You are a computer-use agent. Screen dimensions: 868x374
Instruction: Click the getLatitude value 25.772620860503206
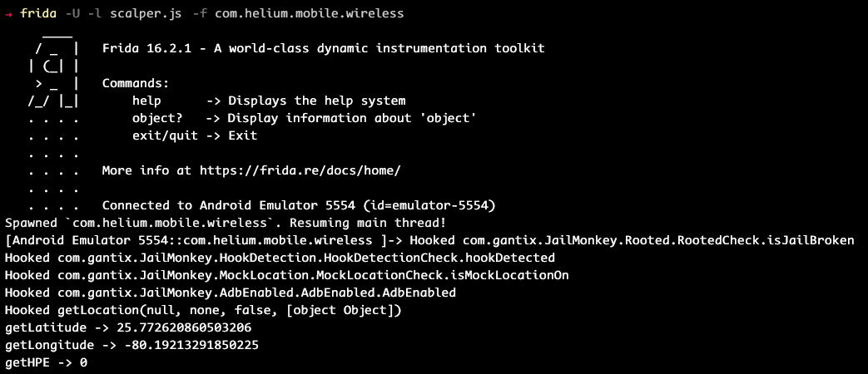(x=185, y=327)
